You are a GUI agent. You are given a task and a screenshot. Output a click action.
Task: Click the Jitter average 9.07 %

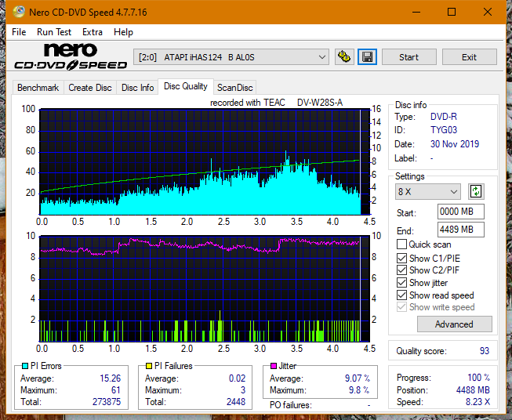[x=358, y=378]
